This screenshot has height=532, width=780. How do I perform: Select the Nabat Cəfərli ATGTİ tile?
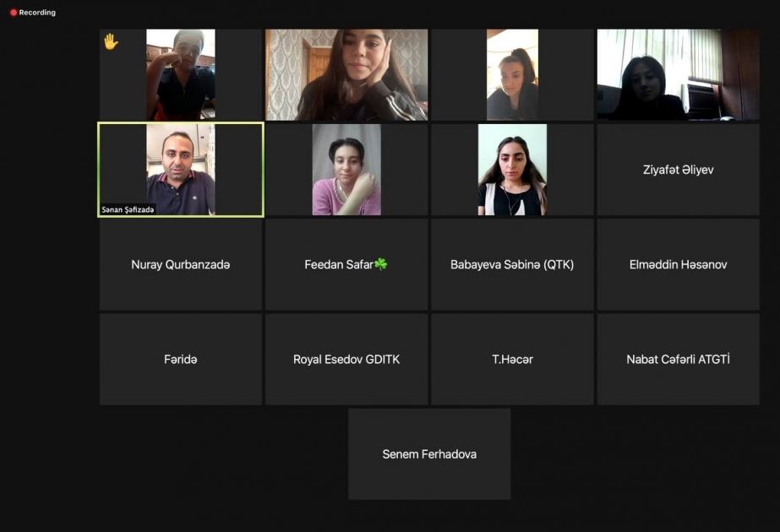[x=678, y=359]
